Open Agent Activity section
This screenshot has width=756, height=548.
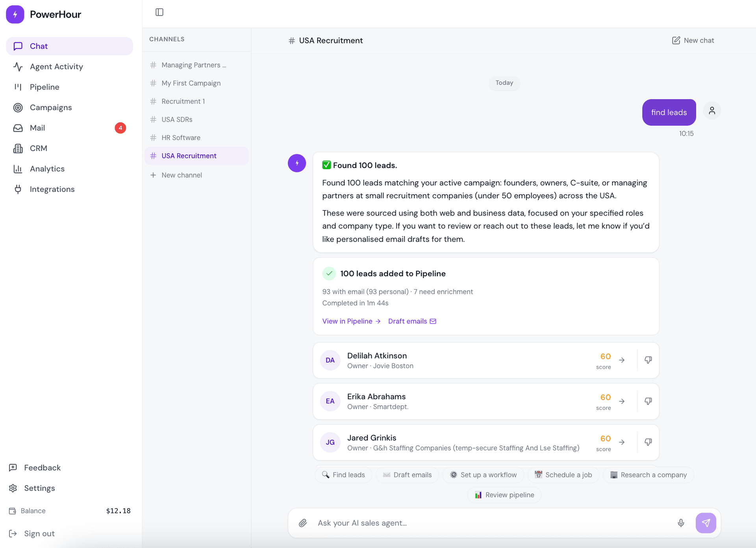click(x=69, y=66)
